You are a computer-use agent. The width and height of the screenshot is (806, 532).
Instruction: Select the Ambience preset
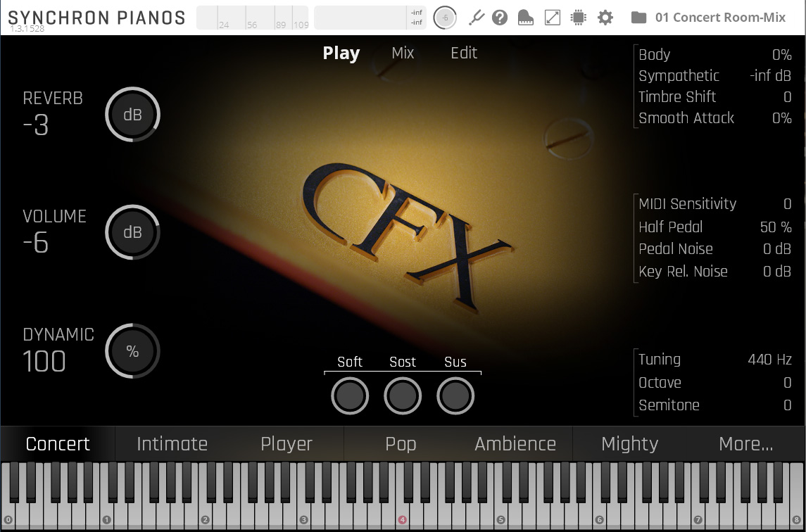point(515,444)
